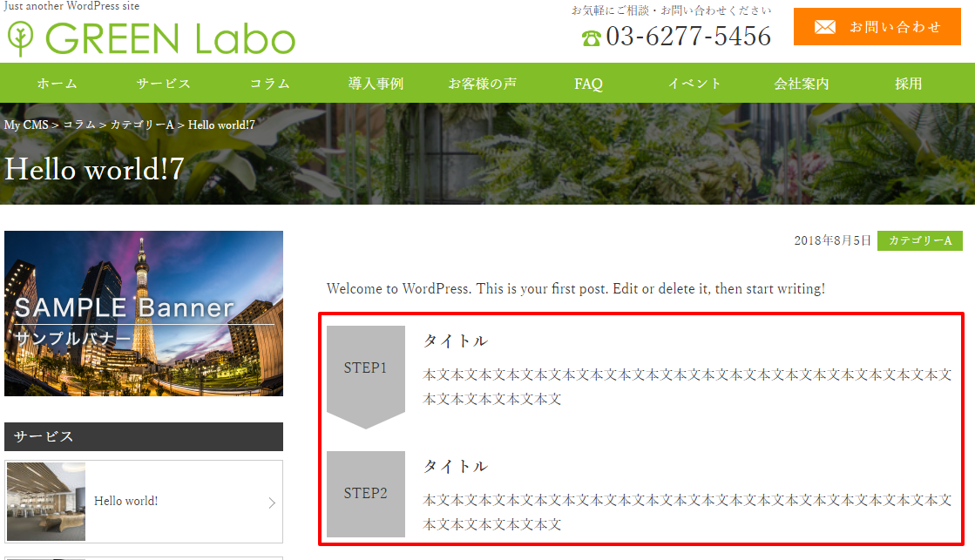This screenshot has width=975, height=560.
Task: Click the telephone icon beside 03-6277-5456
Action: (x=591, y=38)
